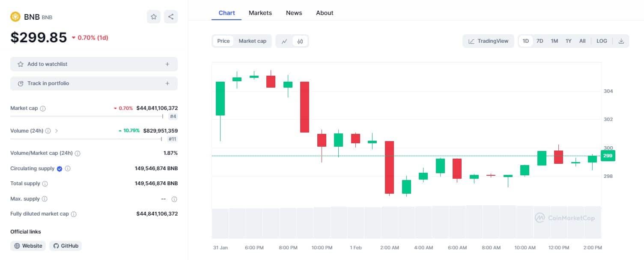Open the TradingView chart button
644x260 pixels.
(x=488, y=41)
